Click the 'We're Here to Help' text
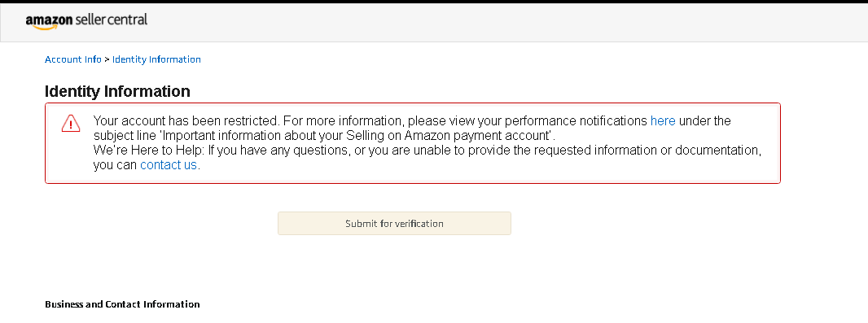Viewport: 868px width, 323px height. pos(148,150)
